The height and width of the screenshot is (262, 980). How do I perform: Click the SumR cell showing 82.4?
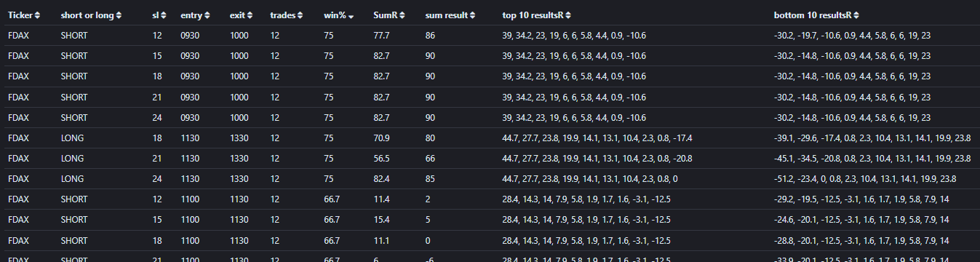[382, 178]
